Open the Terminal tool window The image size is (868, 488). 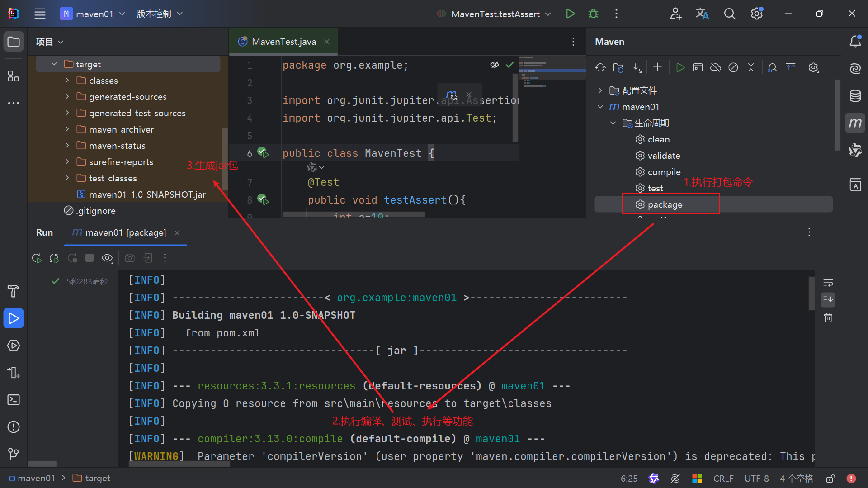tap(14, 400)
